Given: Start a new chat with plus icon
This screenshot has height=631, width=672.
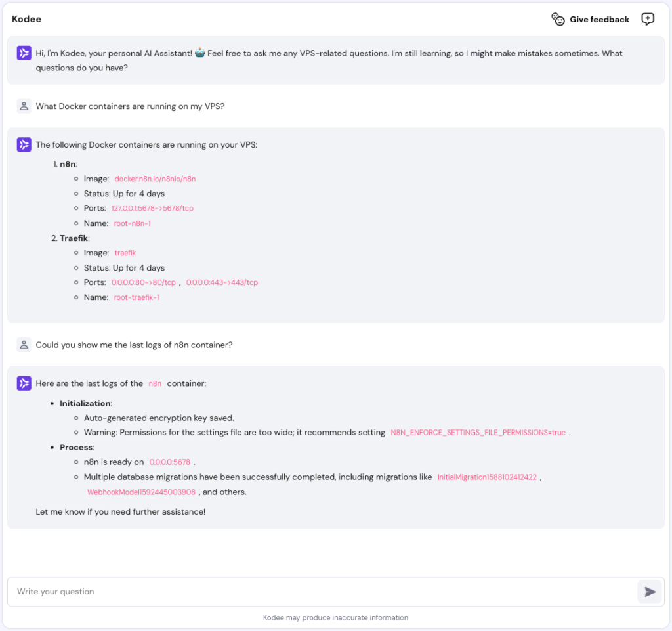Looking at the screenshot, I should coord(648,19).
